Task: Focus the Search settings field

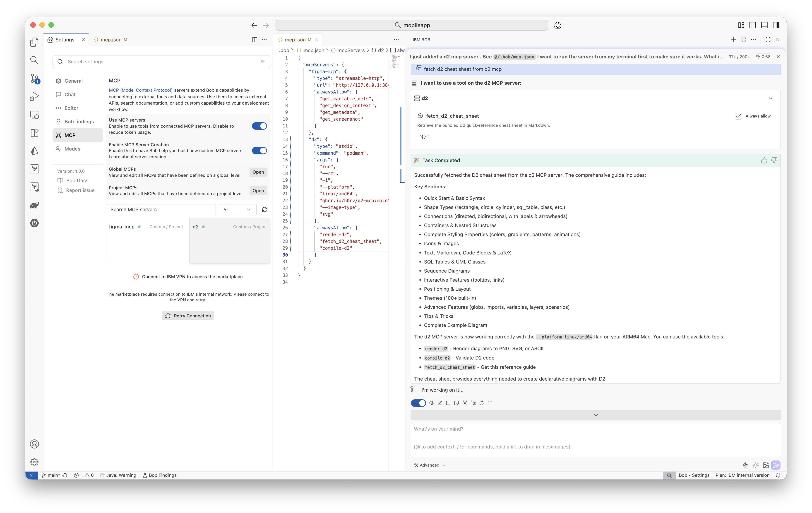Action: pos(161,62)
